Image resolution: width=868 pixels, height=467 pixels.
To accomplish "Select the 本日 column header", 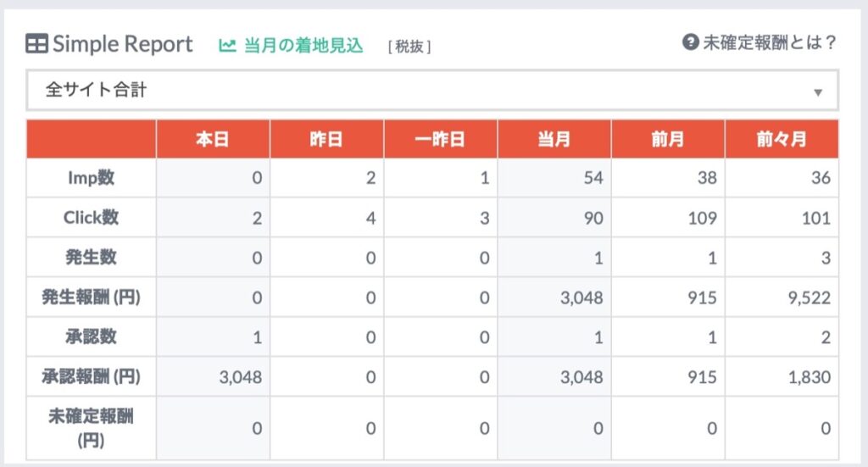I will tap(213, 139).
